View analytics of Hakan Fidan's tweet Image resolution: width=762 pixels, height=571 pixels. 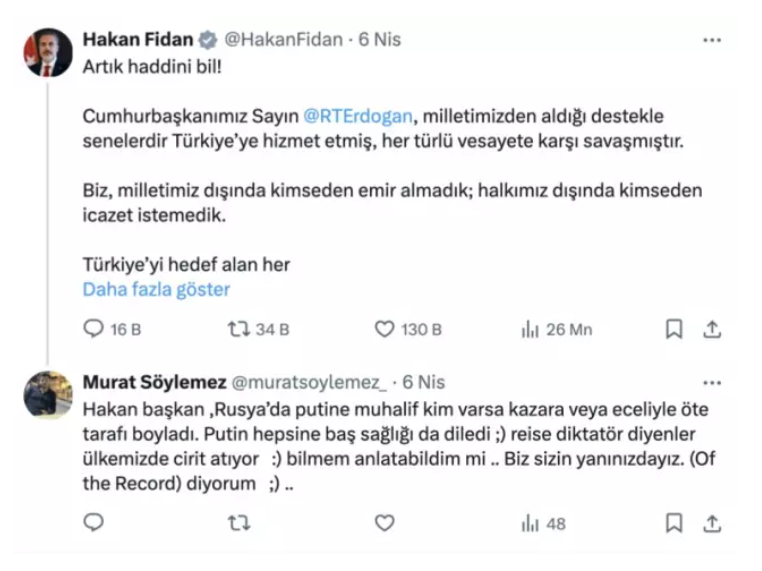tap(530, 329)
